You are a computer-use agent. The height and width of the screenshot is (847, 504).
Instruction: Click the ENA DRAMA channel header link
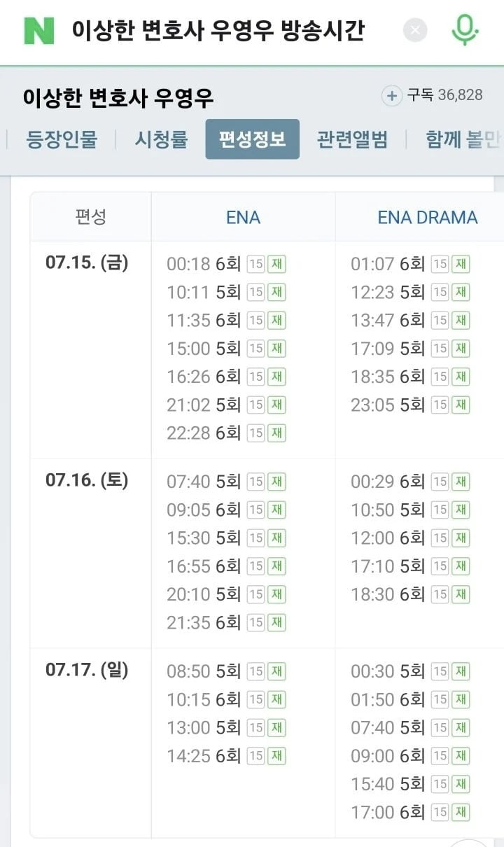point(427,217)
